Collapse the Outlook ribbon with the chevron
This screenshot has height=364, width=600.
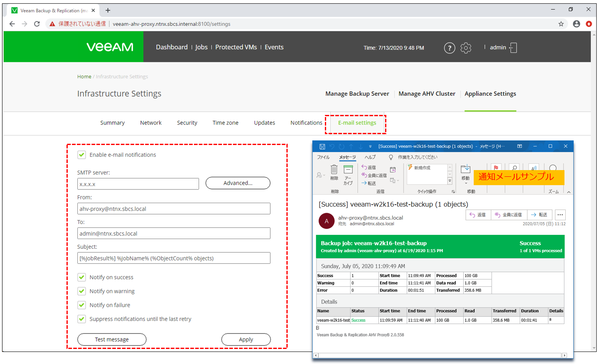[x=569, y=192]
